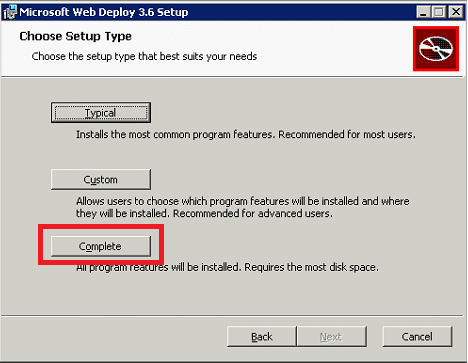This screenshot has height=363, width=468.
Task: Click the separator line above the Back button
Action: [232, 315]
